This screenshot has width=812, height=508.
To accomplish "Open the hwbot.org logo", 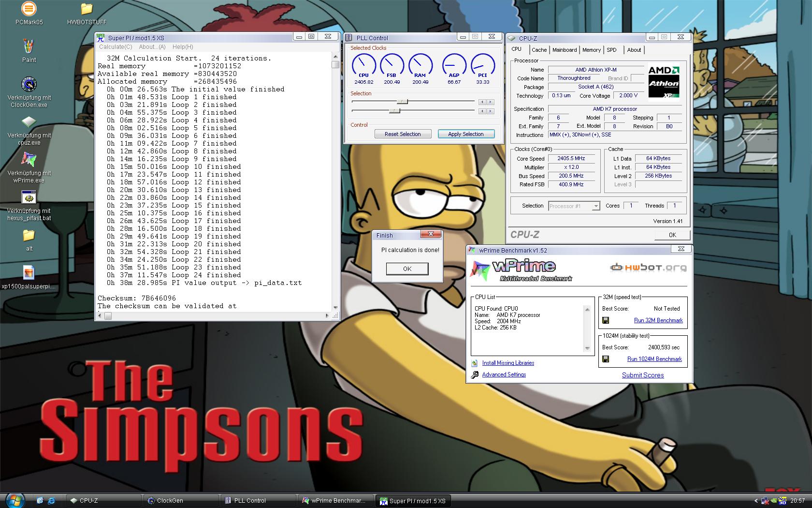I will click(x=648, y=268).
